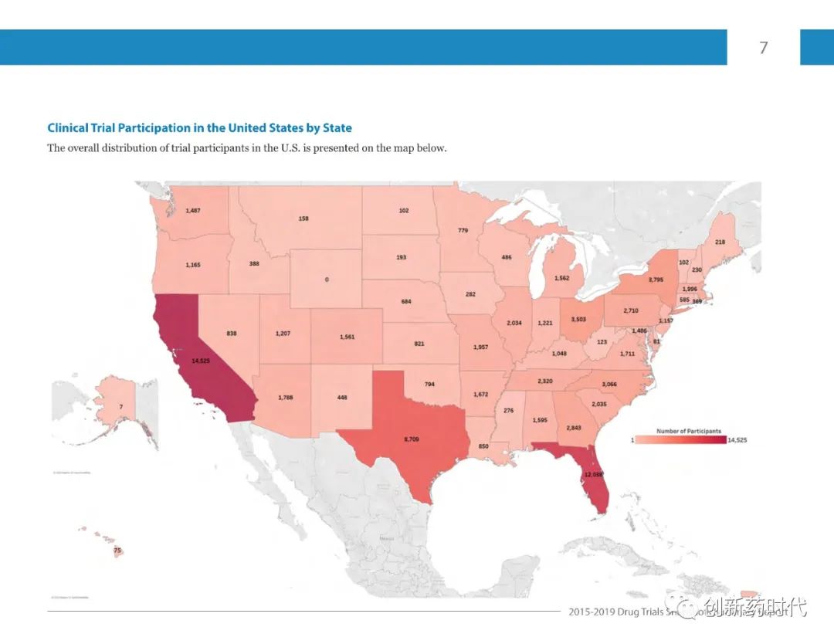The height and width of the screenshot is (644, 834).
Task: Click California labeled 14,525 on map
Action: pyautogui.click(x=201, y=360)
